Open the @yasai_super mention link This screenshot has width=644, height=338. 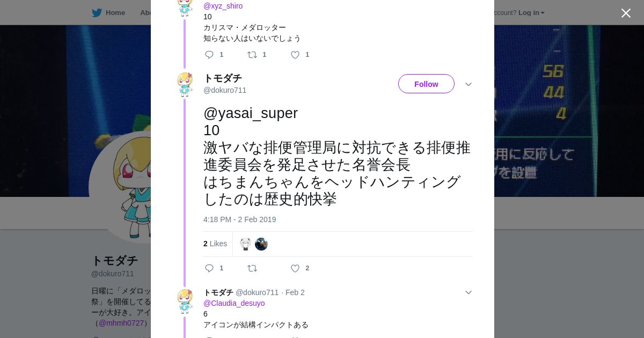251,113
